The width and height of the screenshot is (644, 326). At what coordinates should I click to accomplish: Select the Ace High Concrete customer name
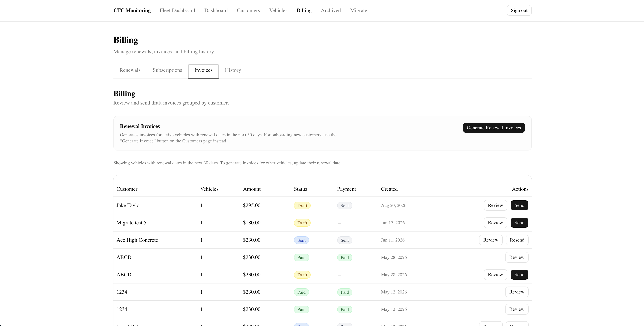point(137,240)
